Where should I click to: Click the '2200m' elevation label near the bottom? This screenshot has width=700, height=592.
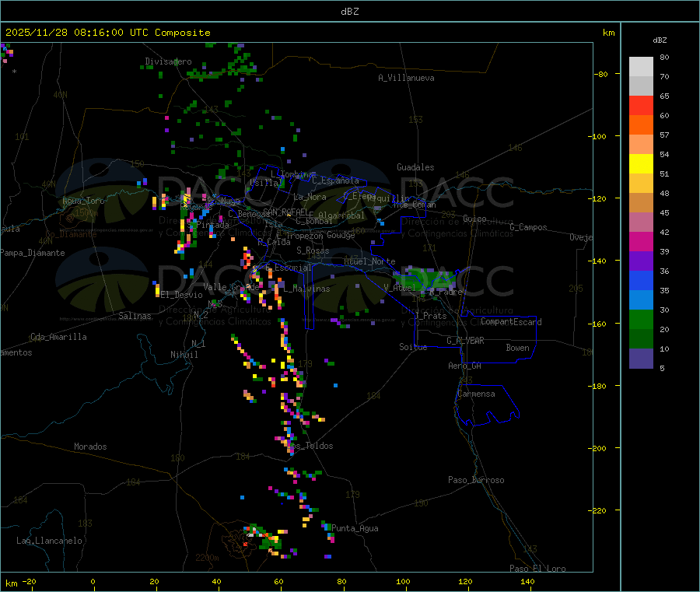point(207,558)
